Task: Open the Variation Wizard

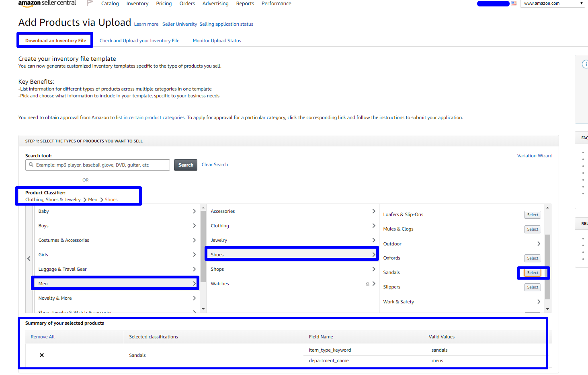Action: 535,155
